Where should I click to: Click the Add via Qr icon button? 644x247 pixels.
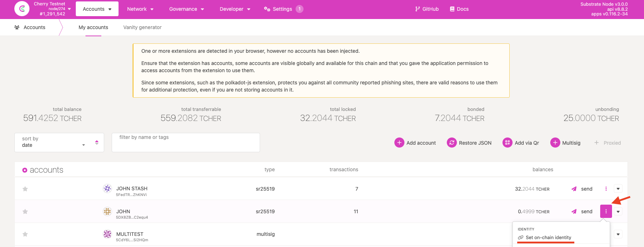pyautogui.click(x=507, y=143)
